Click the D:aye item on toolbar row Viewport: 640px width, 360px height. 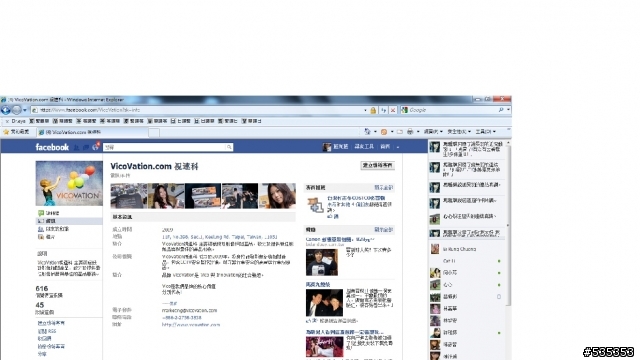point(18,121)
